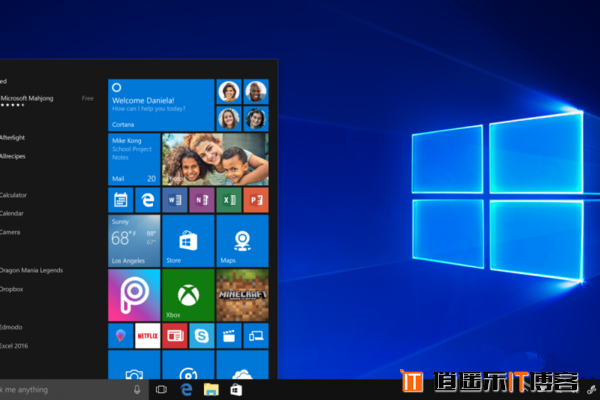Open the OneDrive cloud tile
Image resolution: width=600 pixels, height=400 pixels.
pos(243,365)
